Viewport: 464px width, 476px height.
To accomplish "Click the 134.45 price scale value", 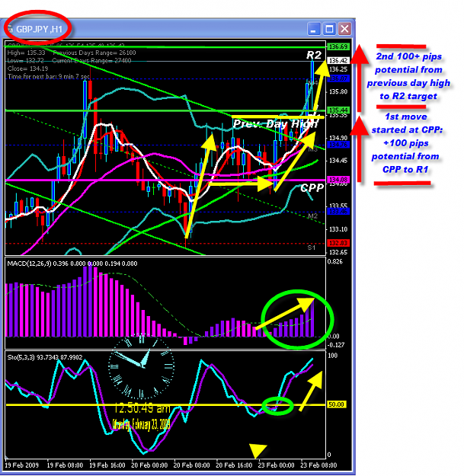I will pyautogui.click(x=338, y=161).
